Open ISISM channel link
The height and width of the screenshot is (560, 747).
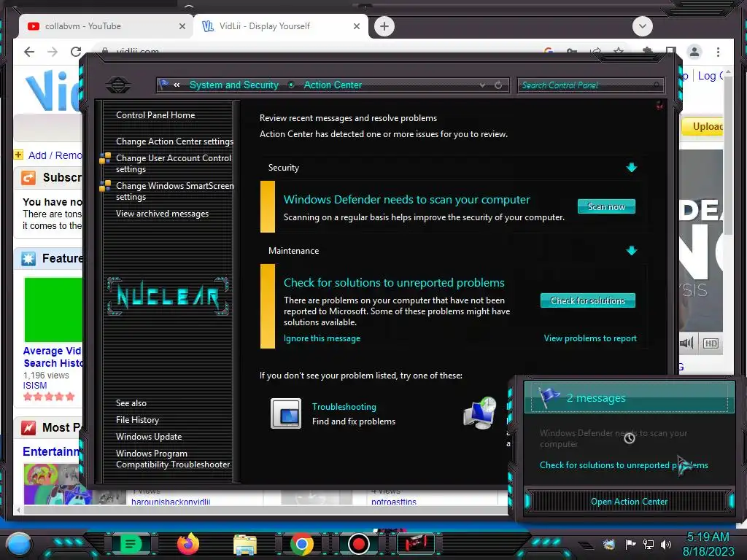(35, 385)
